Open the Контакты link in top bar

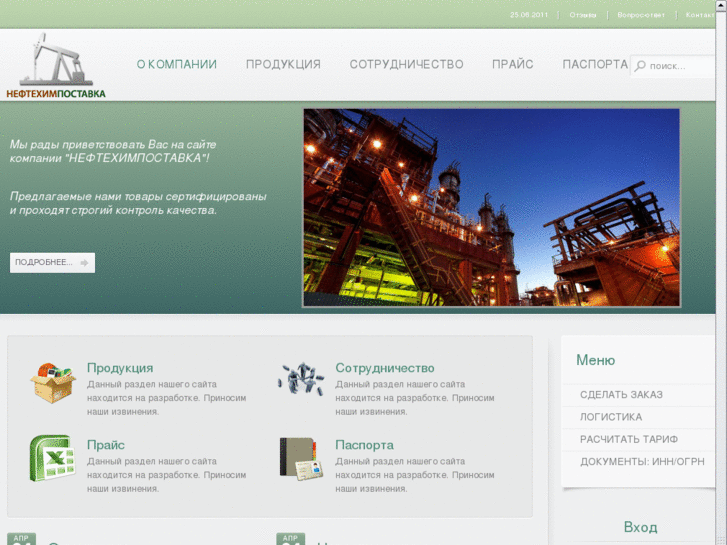(700, 15)
